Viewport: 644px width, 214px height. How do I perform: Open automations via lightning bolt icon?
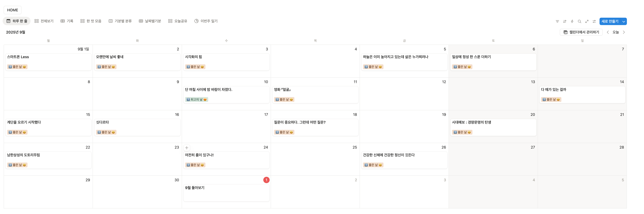572,21
